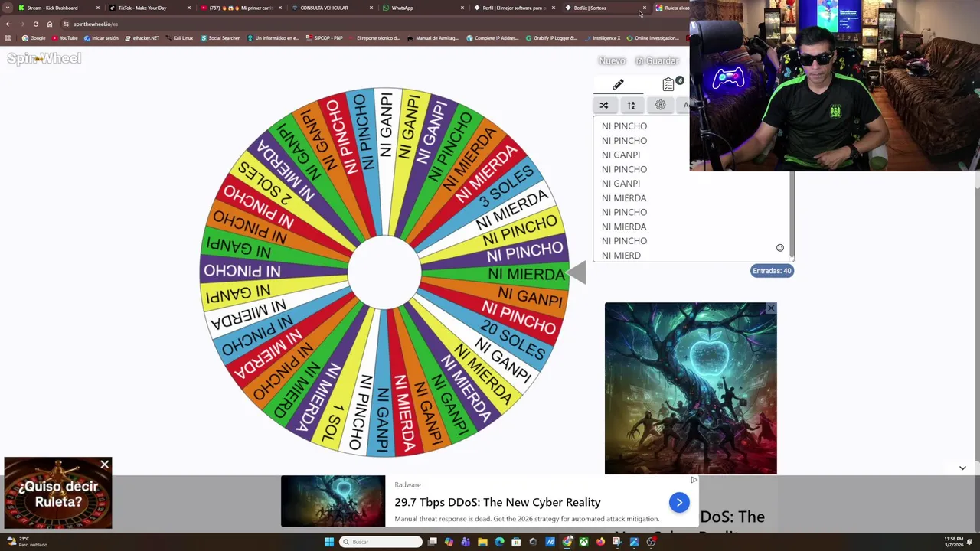
Task: Open the SpinWheel logo link
Action: (44, 58)
